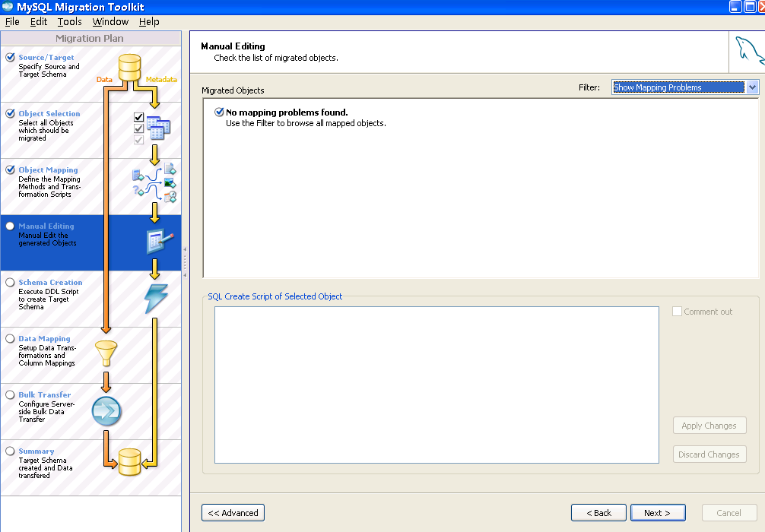Image resolution: width=765 pixels, height=532 pixels.
Task: Open the Tools menu
Action: (x=70, y=21)
